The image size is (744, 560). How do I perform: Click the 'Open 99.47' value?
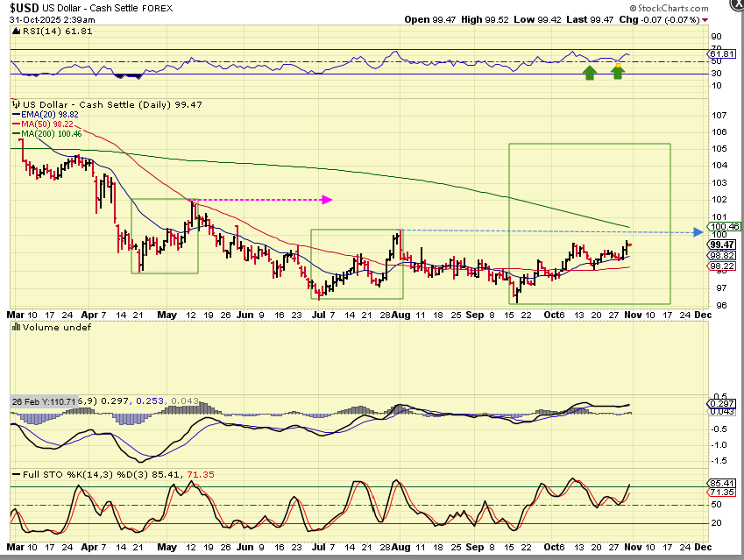pyautogui.click(x=430, y=19)
